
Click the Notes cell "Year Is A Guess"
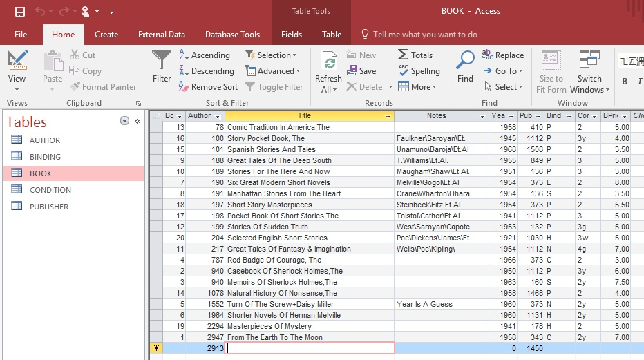pyautogui.click(x=441, y=304)
